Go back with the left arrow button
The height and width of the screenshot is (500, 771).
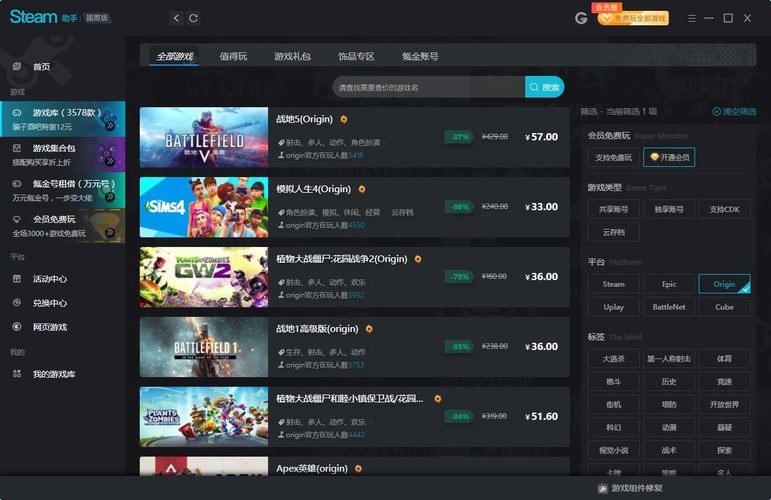[177, 18]
